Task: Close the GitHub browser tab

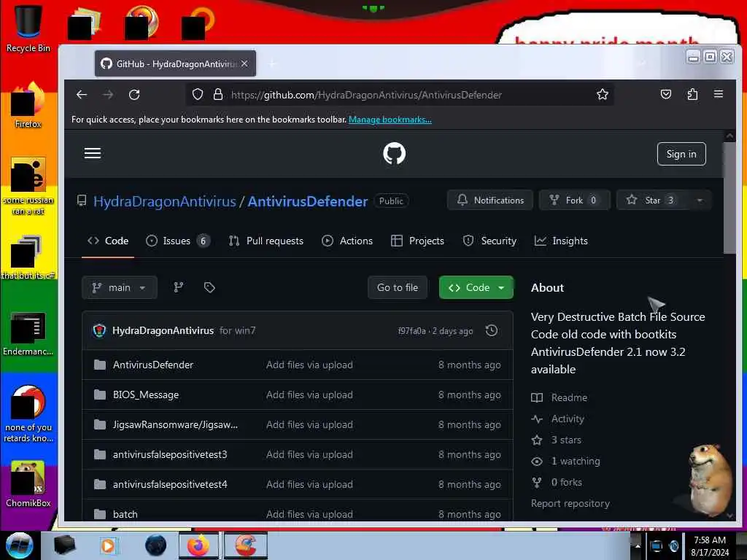Action: click(244, 63)
